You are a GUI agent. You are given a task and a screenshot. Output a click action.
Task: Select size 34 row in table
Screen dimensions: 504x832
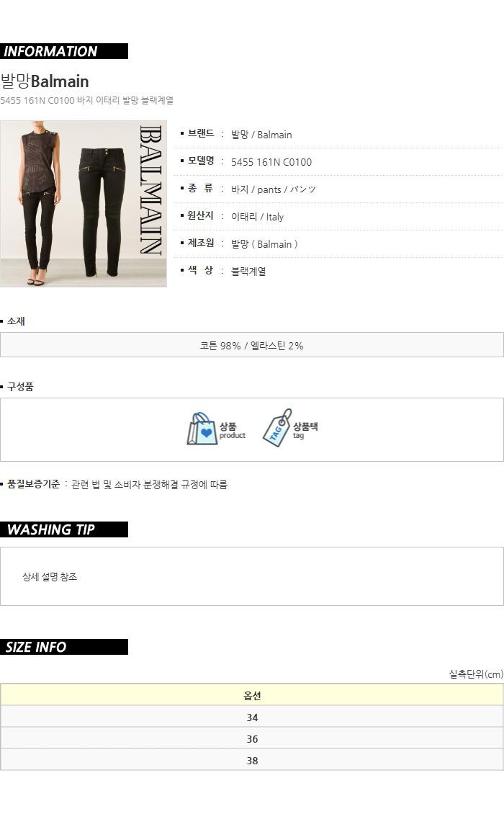pos(252,717)
